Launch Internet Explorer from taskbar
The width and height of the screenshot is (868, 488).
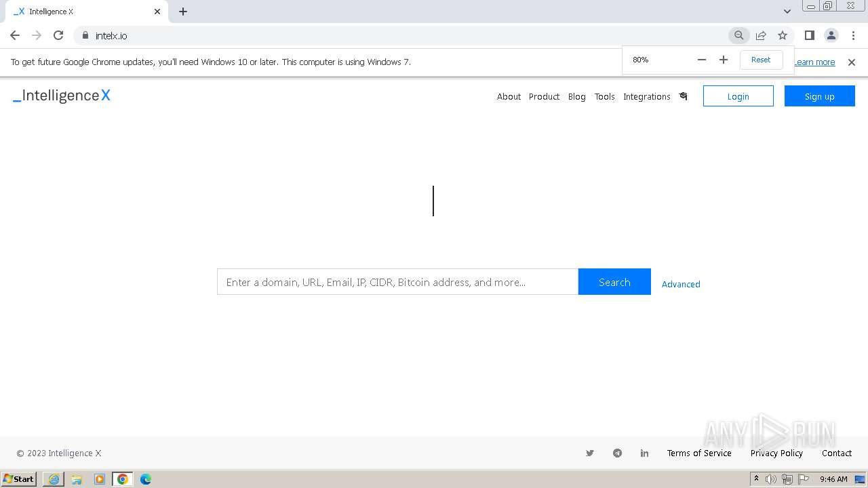pos(54,479)
